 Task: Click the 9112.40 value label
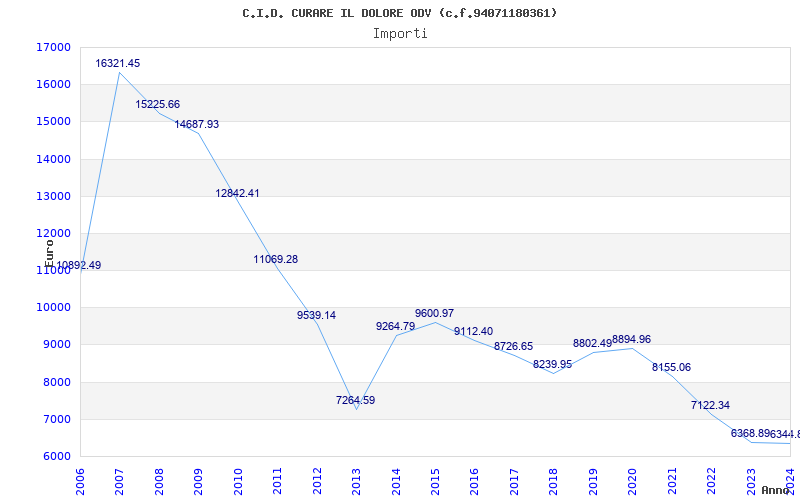click(x=473, y=332)
